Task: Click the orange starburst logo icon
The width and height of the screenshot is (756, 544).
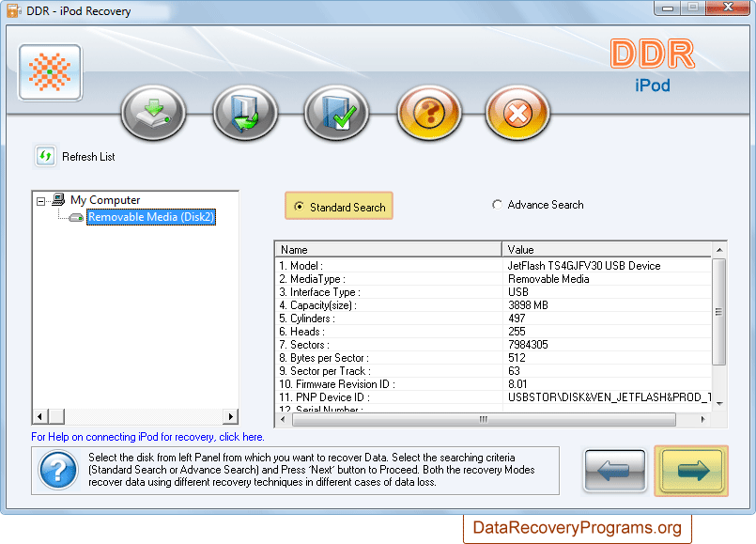Action: coord(50,73)
